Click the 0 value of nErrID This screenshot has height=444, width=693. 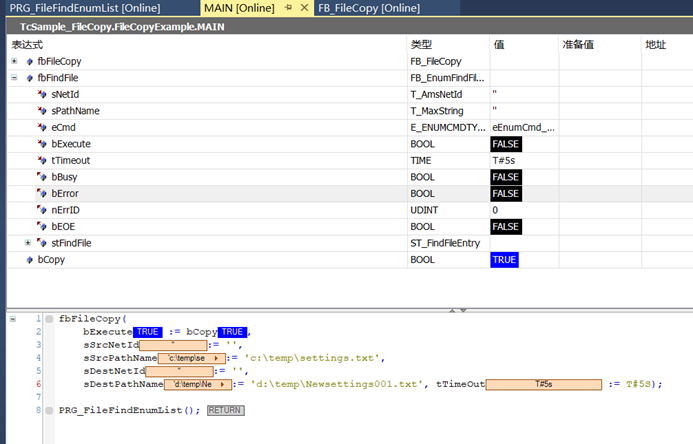tap(495, 210)
